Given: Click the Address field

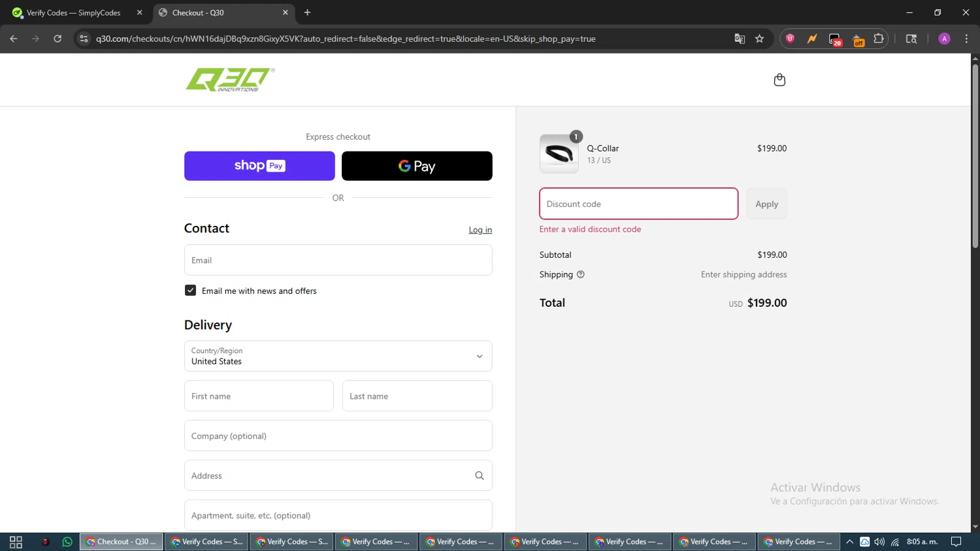Looking at the screenshot, I should point(338,475).
